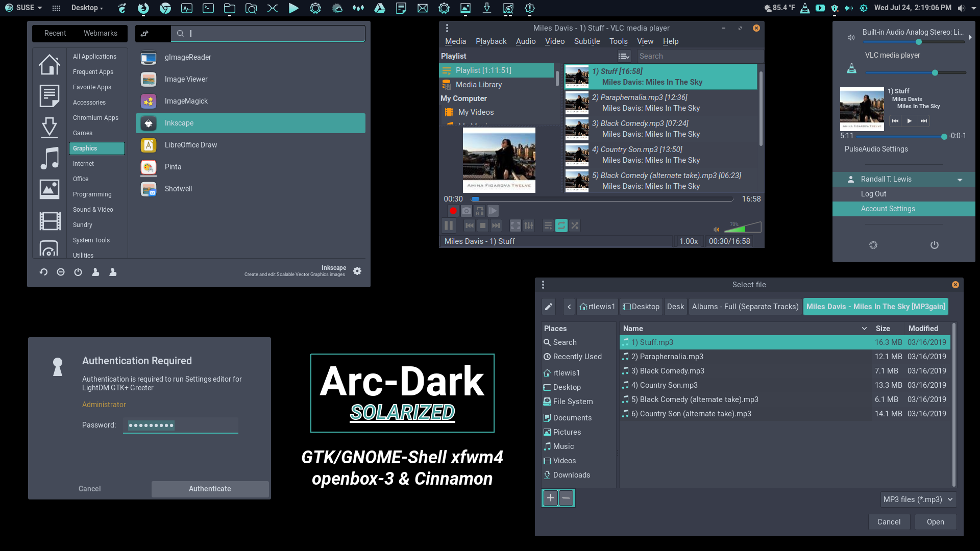Open VLC Audio menu
Viewport: 980px width, 551px height.
click(526, 41)
